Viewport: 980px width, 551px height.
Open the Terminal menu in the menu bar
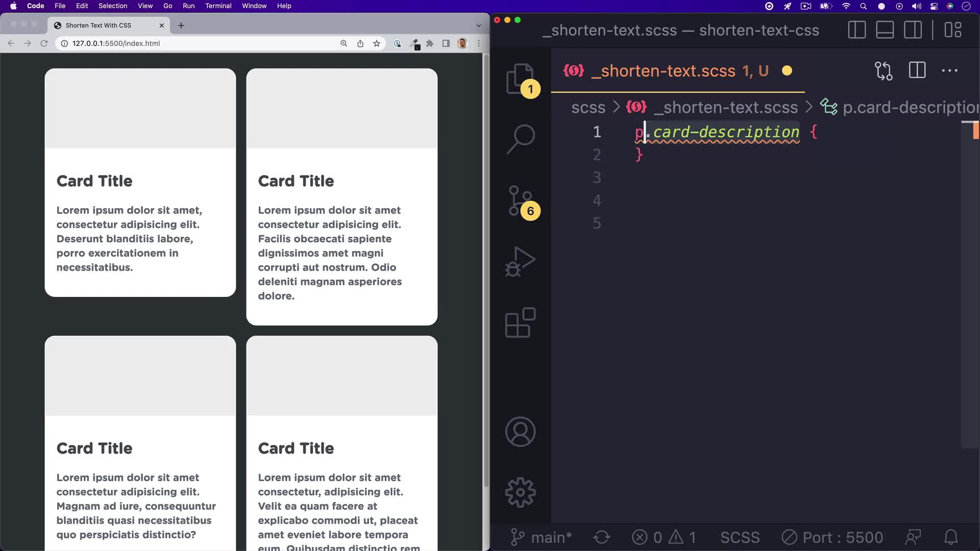[x=218, y=6]
